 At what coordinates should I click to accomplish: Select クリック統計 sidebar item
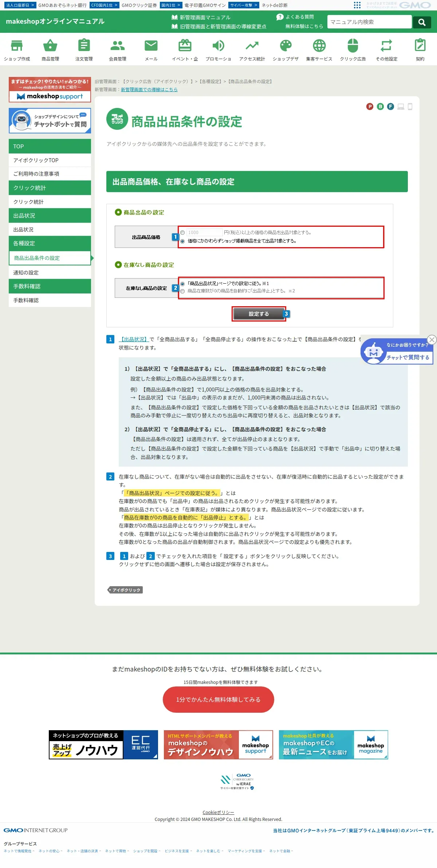[50, 202]
